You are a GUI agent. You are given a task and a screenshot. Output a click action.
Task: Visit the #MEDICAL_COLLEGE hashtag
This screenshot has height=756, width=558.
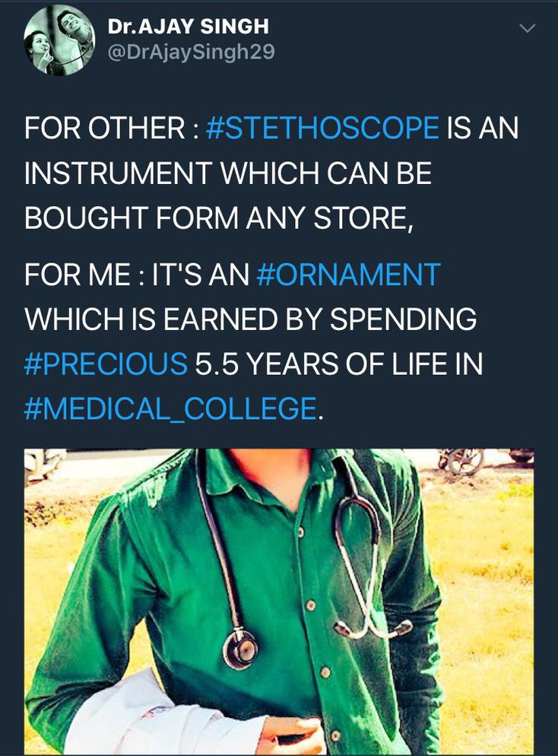pos(170,408)
